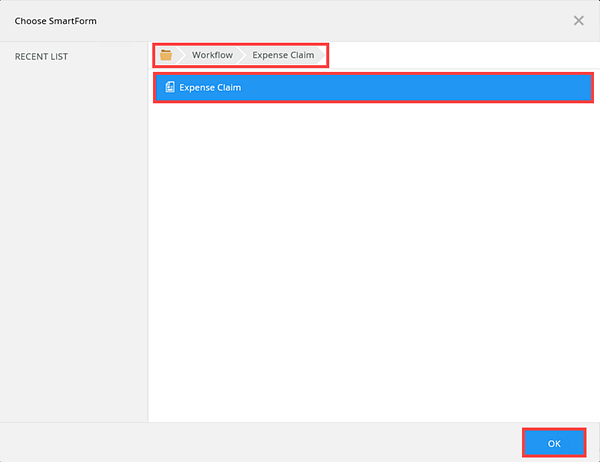Screen dimensions: 600x463
Task: Confirm selection with the OK button
Action: click(554, 443)
